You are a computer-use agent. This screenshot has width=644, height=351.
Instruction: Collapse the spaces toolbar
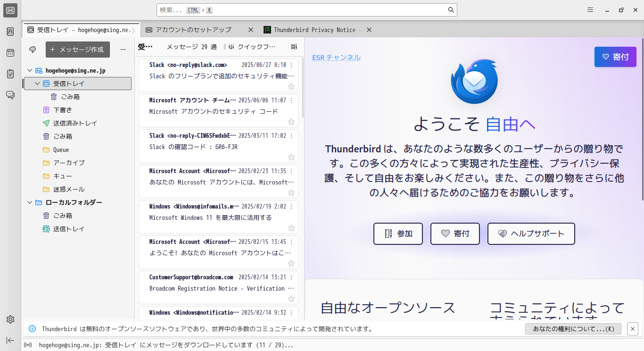[x=10, y=340]
